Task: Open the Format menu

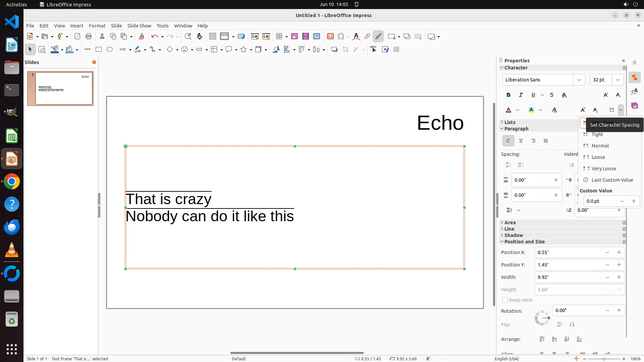Action: pos(97,26)
